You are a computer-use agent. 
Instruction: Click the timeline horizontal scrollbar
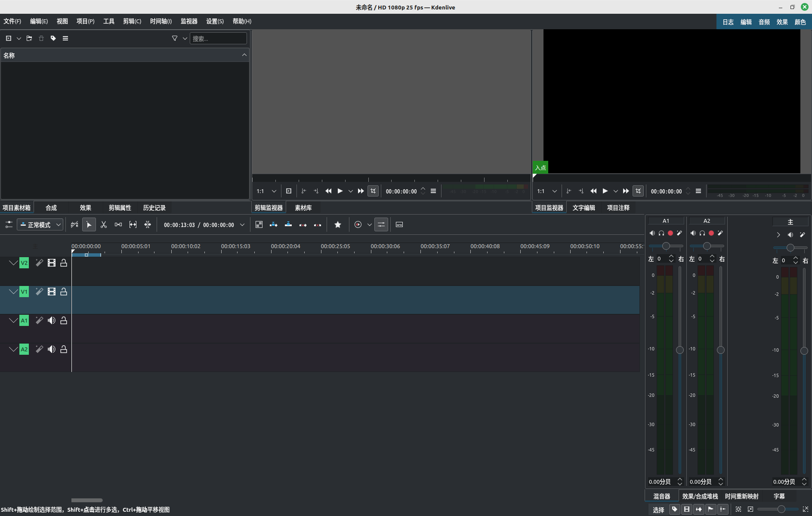[x=87, y=500]
